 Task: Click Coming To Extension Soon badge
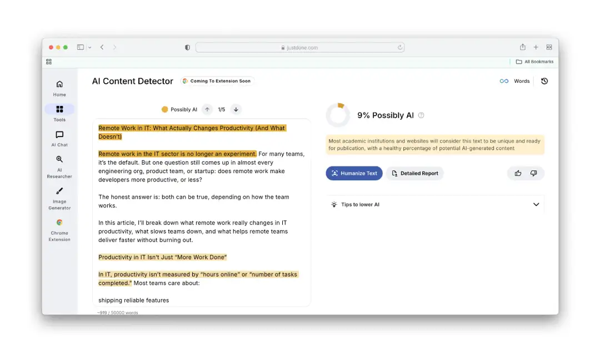point(217,81)
